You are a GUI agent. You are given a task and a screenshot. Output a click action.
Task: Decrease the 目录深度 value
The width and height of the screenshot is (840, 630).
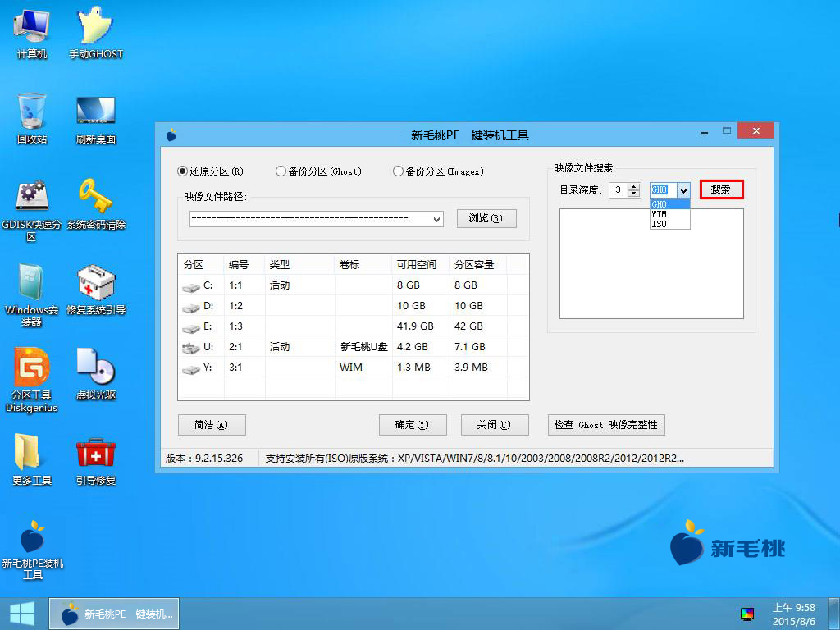coord(634,194)
